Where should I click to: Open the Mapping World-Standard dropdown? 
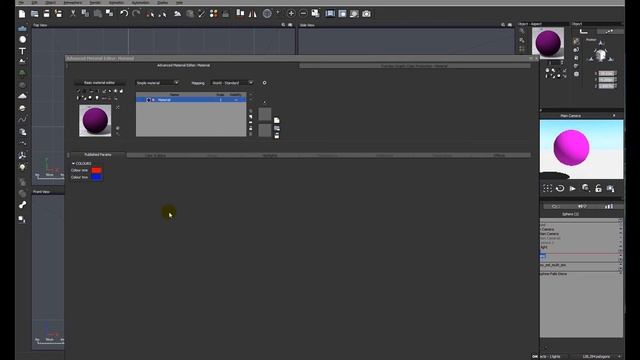pos(232,83)
